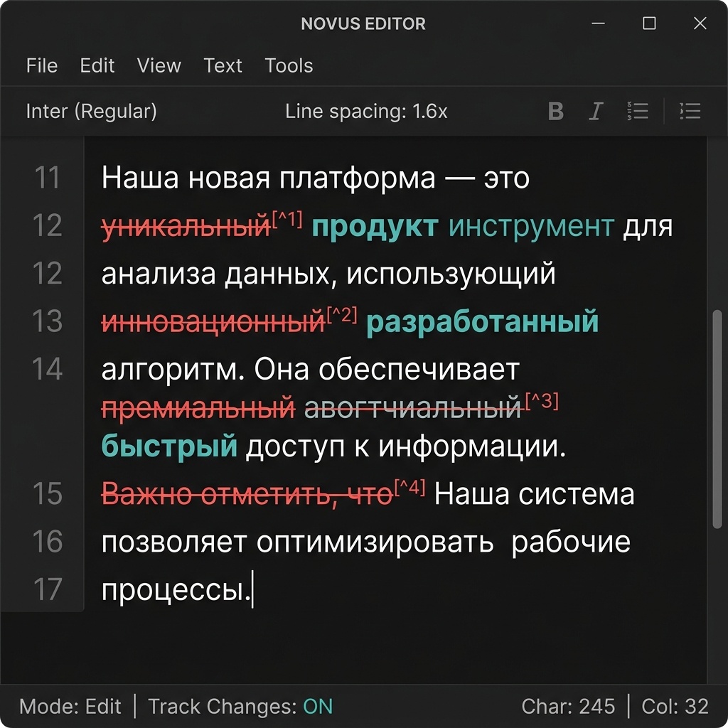Open the Edit menu
The image size is (728, 728).
tap(97, 65)
